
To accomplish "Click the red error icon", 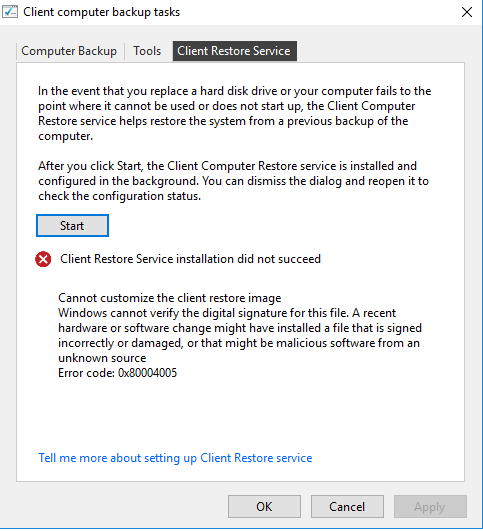I will click(x=43, y=259).
